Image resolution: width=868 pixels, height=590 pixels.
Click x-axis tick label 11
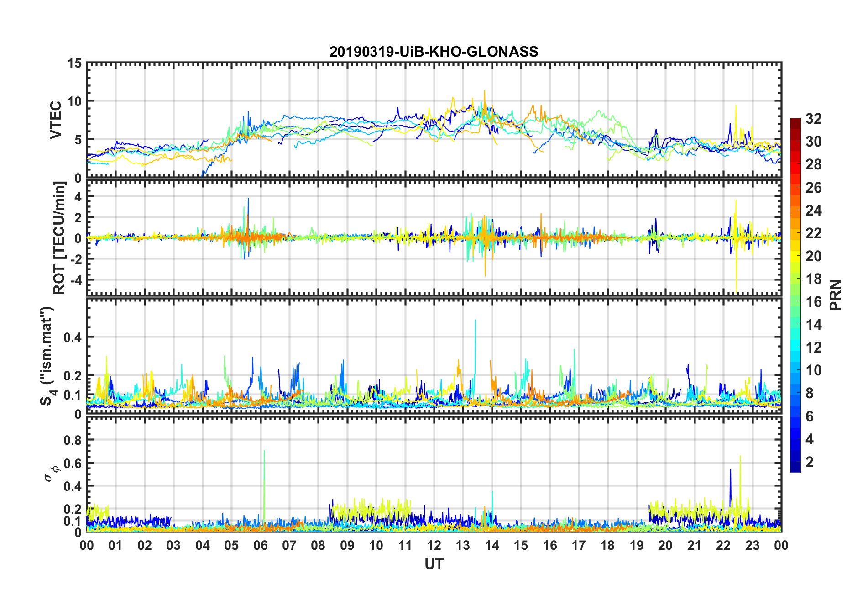pos(405,545)
